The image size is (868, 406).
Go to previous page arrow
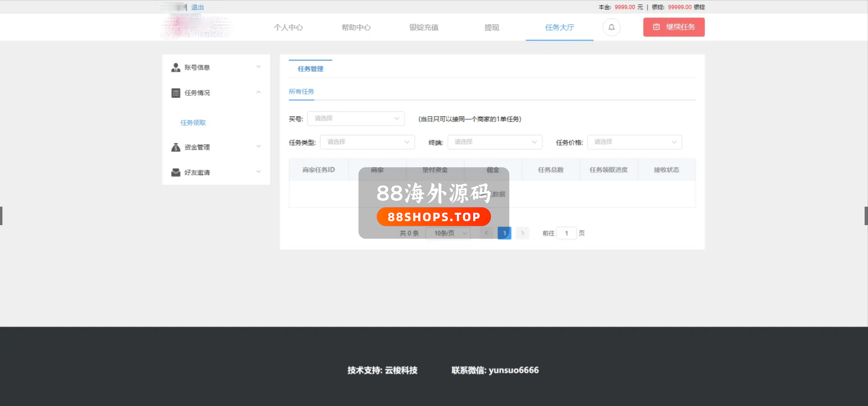pos(486,233)
